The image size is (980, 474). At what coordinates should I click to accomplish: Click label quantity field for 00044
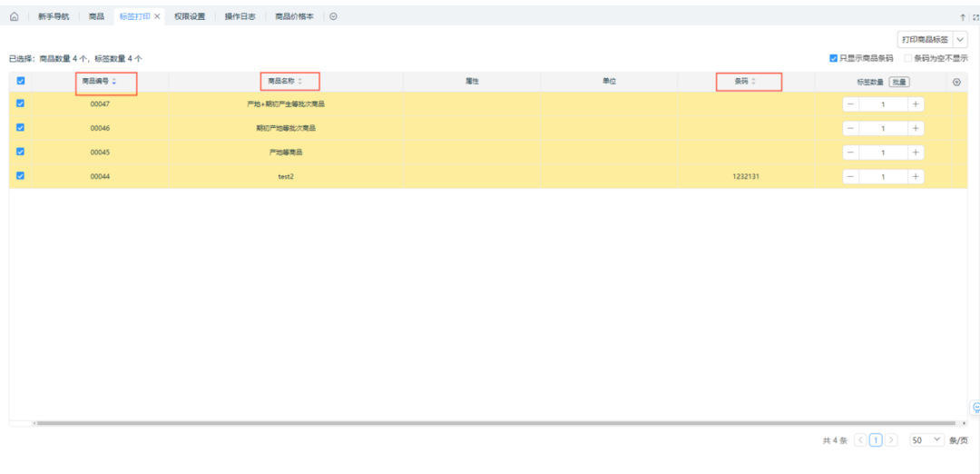click(883, 176)
